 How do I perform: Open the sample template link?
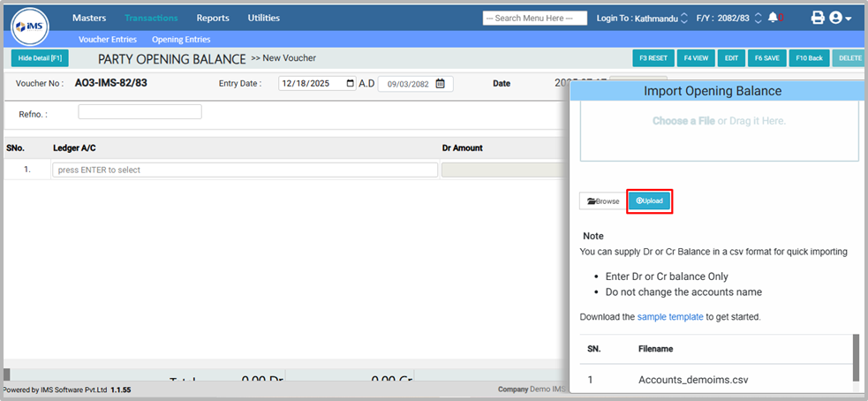670,316
